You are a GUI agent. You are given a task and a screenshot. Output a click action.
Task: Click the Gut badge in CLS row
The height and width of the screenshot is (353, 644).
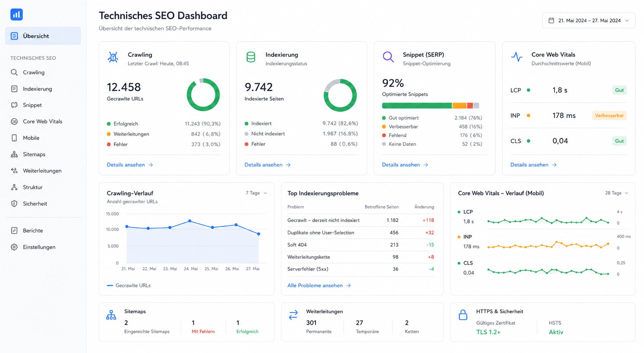pos(619,141)
